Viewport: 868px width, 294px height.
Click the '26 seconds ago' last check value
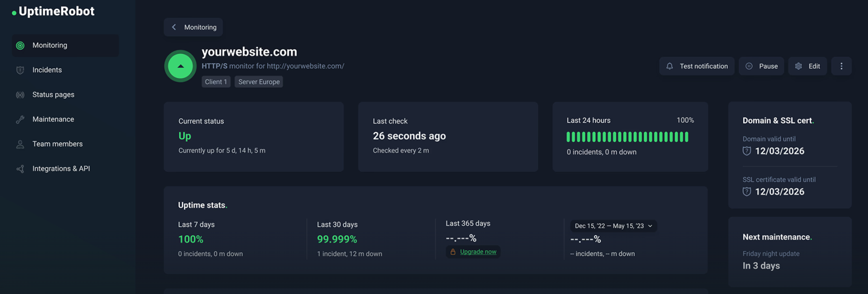click(409, 136)
